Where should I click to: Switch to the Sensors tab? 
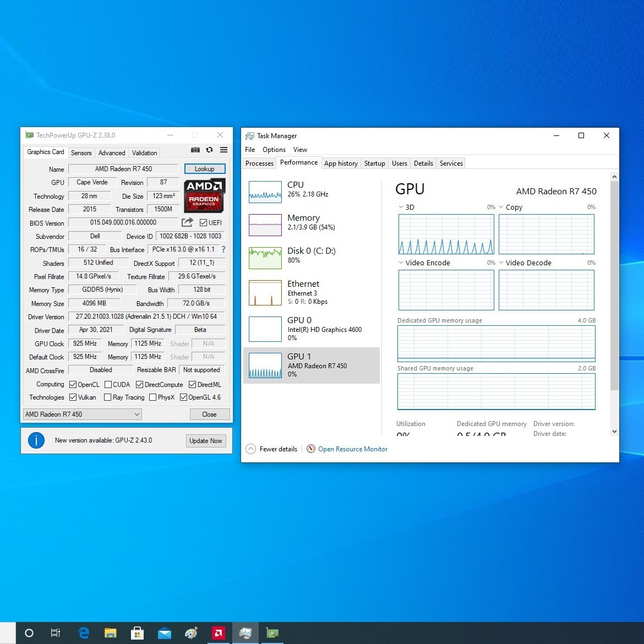point(81,153)
